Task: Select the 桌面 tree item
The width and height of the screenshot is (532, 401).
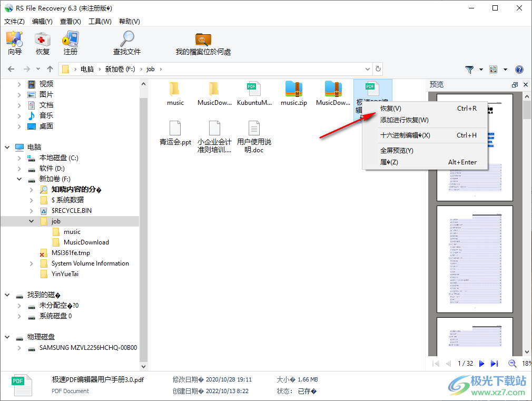Action: tap(46, 126)
